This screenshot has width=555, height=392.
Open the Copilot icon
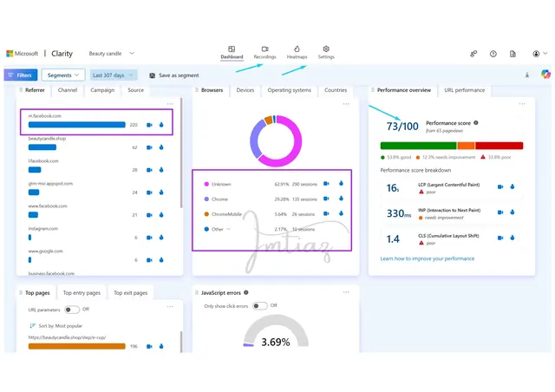click(545, 74)
